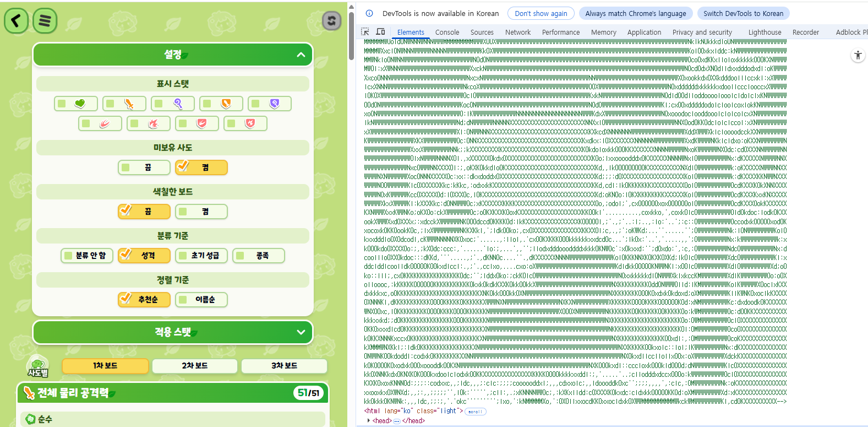The width and height of the screenshot is (868, 427).
Task: Select the DevTools inspect element picker
Action: pos(365,32)
